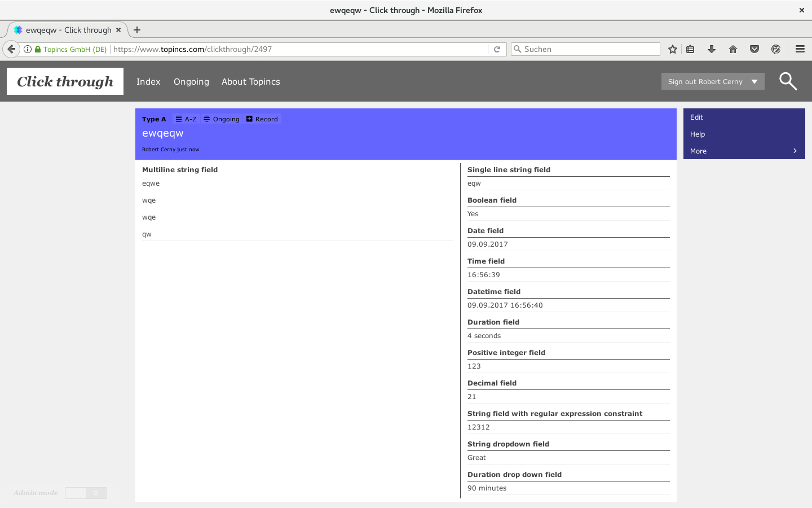The height and width of the screenshot is (508, 812).
Task: Click the site search magnifier icon
Action: click(x=788, y=81)
